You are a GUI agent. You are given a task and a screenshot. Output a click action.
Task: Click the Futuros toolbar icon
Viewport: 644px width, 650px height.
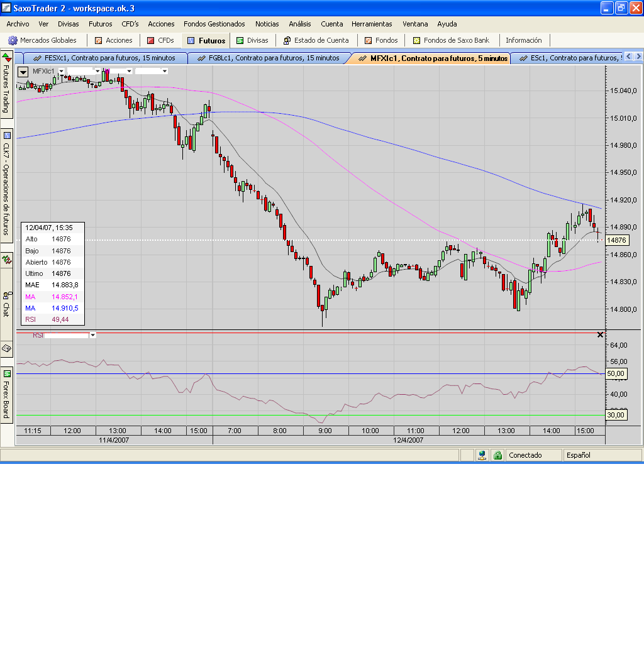191,40
